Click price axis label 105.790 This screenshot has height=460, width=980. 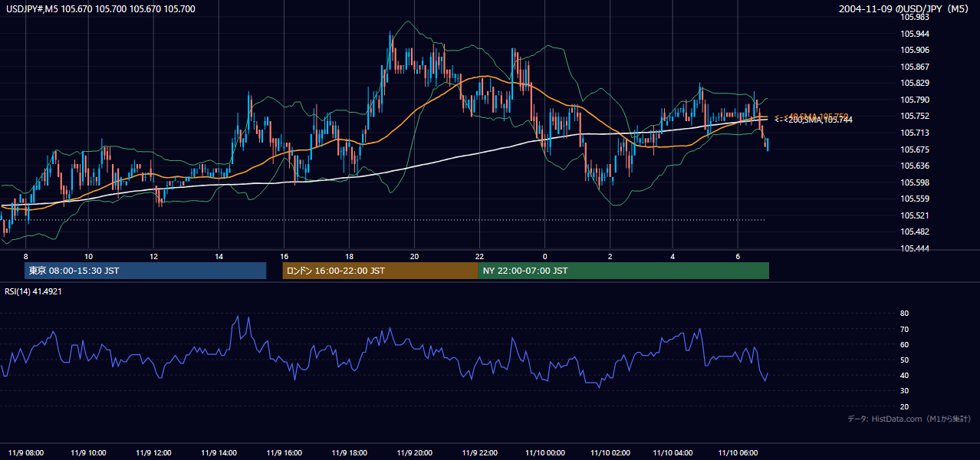[x=915, y=100]
